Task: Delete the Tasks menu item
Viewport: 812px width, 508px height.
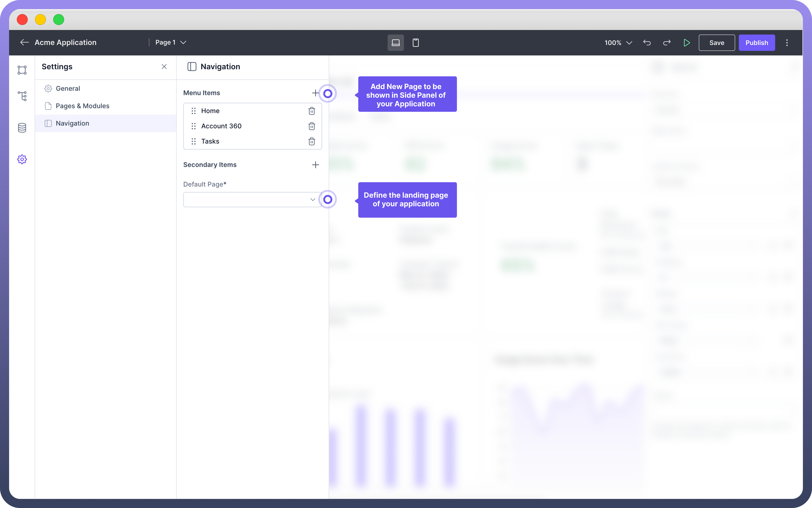Action: [x=312, y=141]
